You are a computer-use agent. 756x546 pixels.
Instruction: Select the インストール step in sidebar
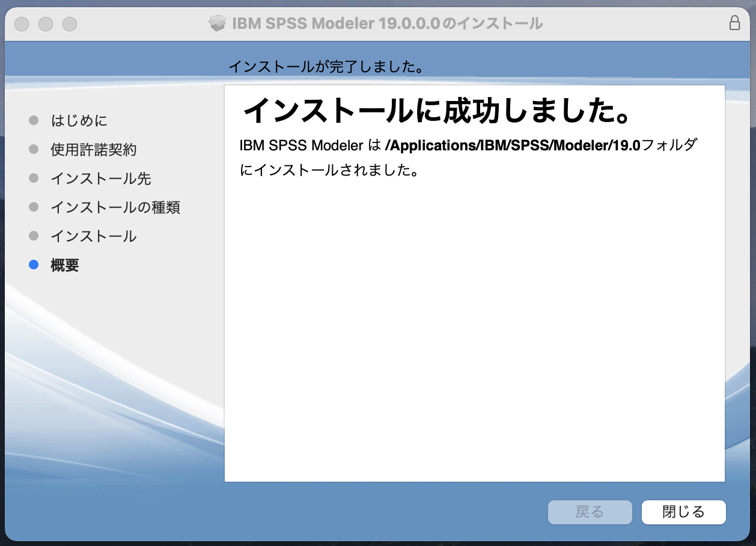tap(94, 236)
